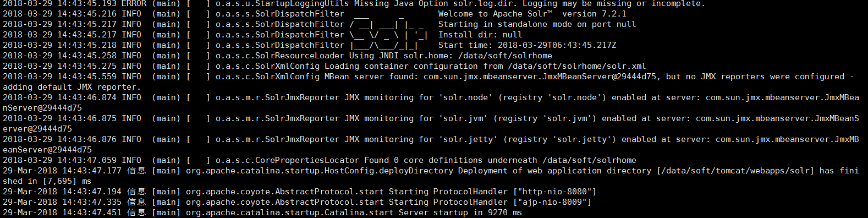Click the timestamp 14:43:45.258
Viewport: 868px width, 218px height.
[87, 56]
